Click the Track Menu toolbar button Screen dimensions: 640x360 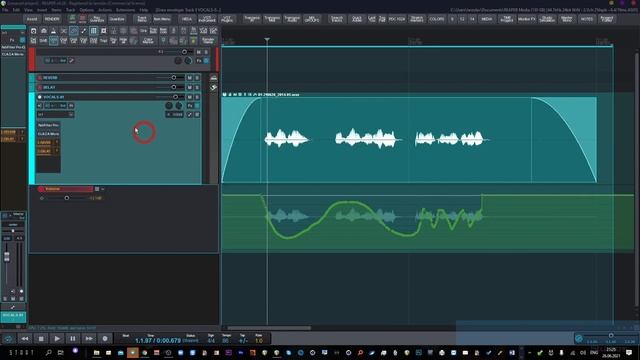point(142,19)
